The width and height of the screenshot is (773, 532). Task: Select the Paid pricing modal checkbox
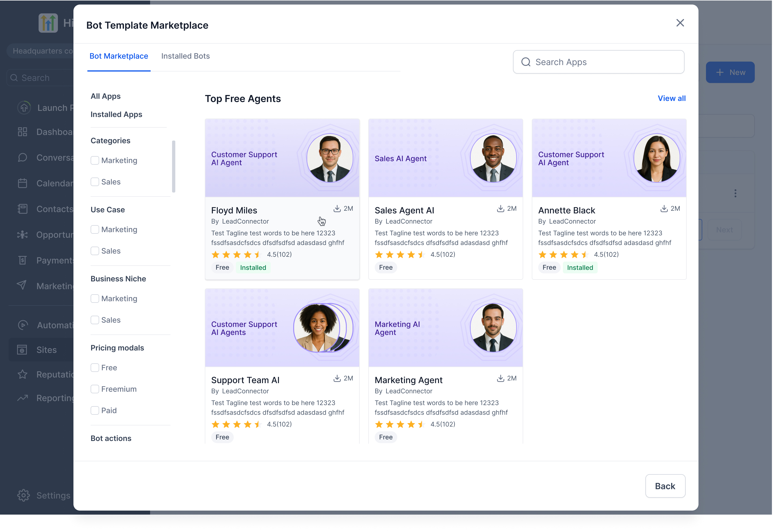(x=95, y=410)
